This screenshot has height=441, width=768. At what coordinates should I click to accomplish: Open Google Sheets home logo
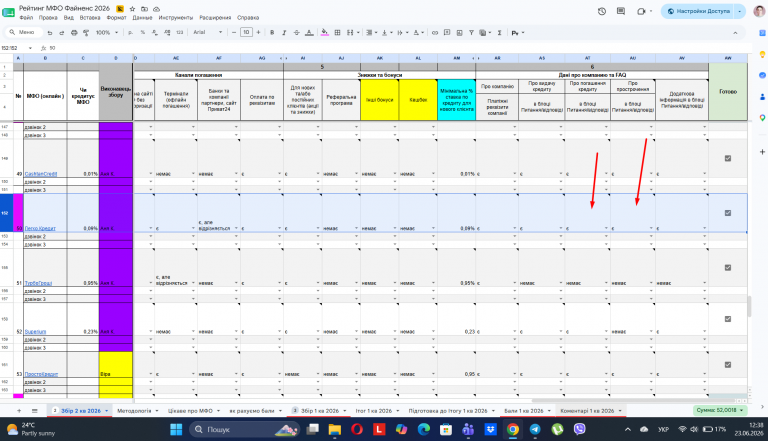[x=8, y=12]
